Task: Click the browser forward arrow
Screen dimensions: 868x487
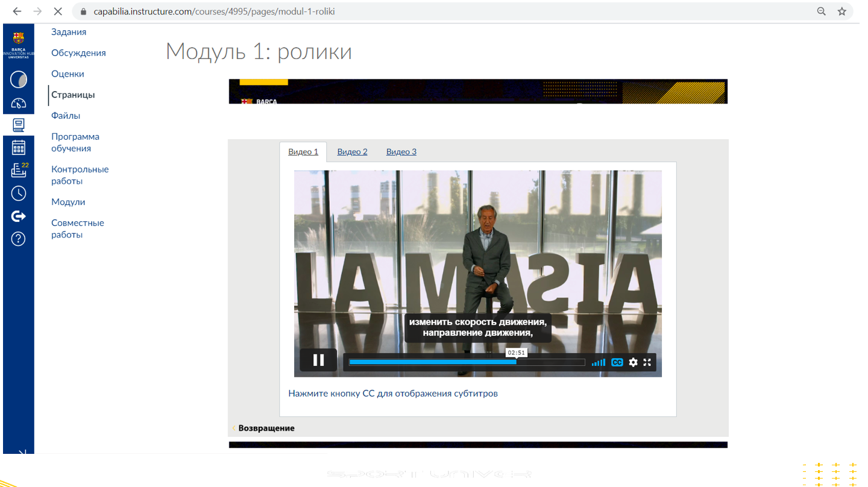Action: coord(37,11)
